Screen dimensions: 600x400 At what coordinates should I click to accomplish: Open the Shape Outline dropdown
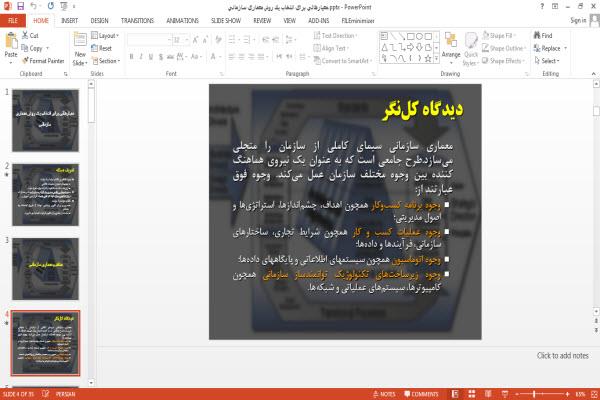pyautogui.click(x=504, y=48)
